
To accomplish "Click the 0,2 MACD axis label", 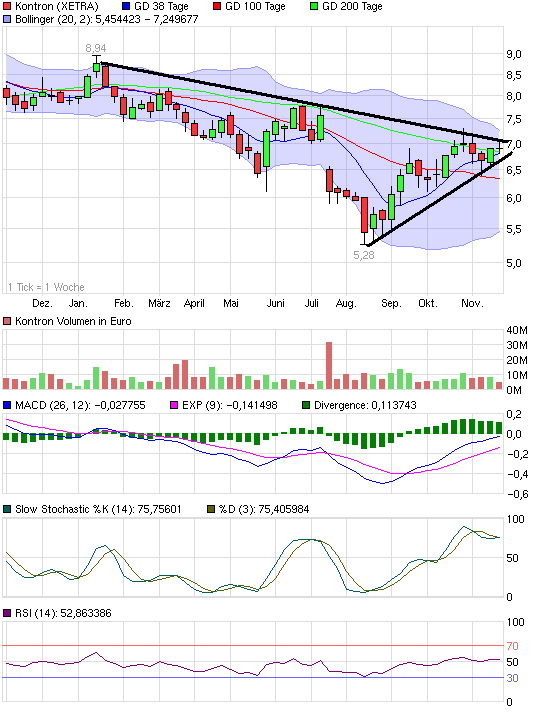I will (x=514, y=414).
